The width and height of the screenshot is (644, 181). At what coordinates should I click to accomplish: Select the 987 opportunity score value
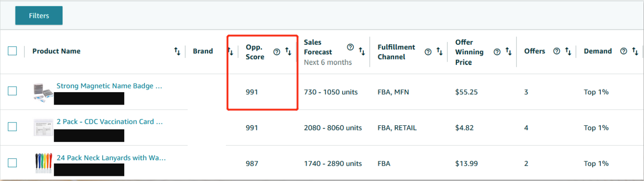pyautogui.click(x=252, y=163)
